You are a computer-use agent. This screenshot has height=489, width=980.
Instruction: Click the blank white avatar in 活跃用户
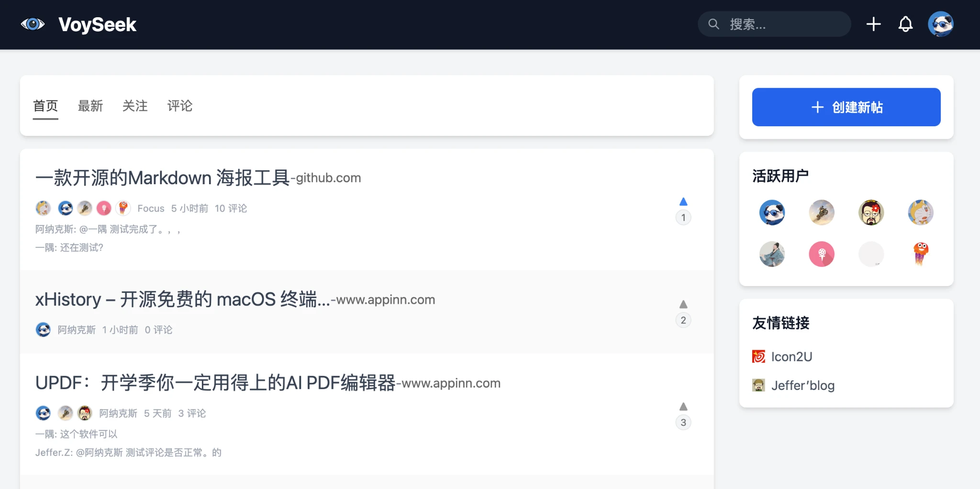[871, 254]
